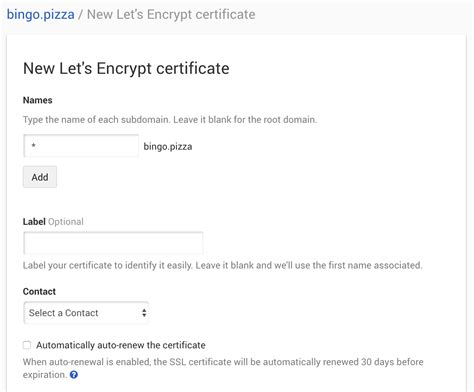The image size is (474, 392).
Task: Open the auto-renewal help question mark icon
Action: 74,375
